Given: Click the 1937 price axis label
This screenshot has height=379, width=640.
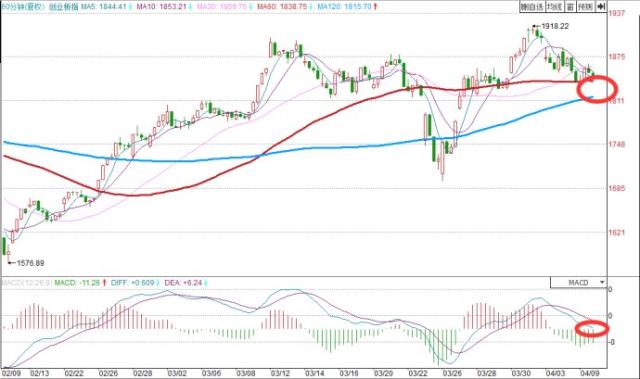Looking at the screenshot, I should (x=617, y=13).
